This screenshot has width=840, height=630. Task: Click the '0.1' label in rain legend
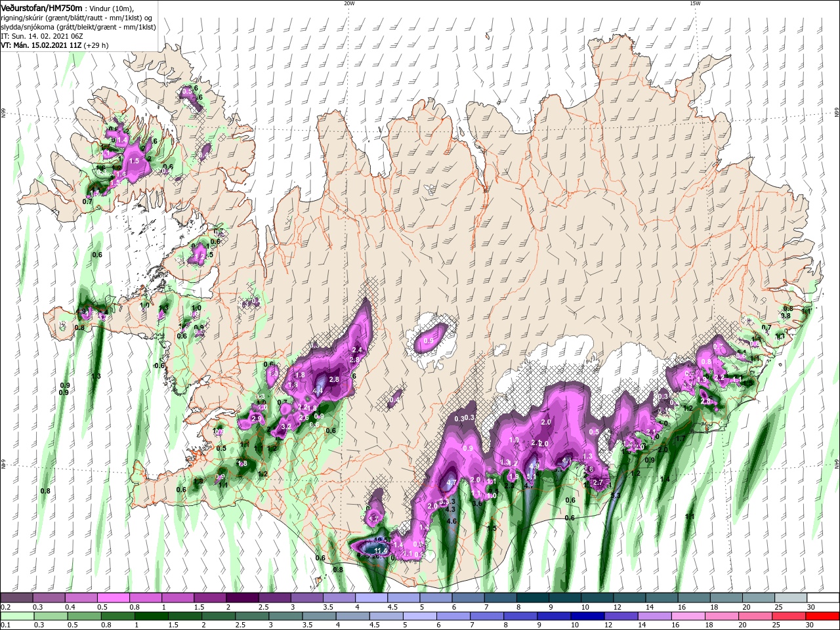point(5,625)
